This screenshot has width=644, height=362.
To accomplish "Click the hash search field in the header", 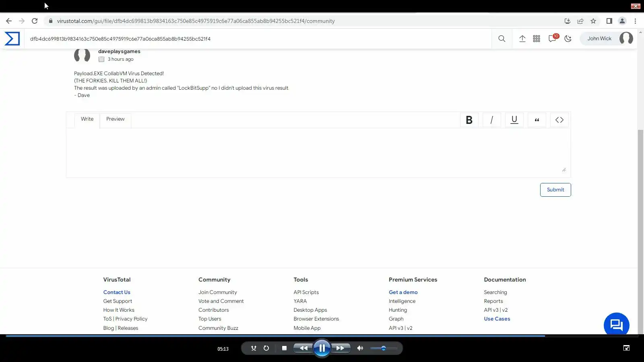I will pyautogui.click(x=258, y=39).
